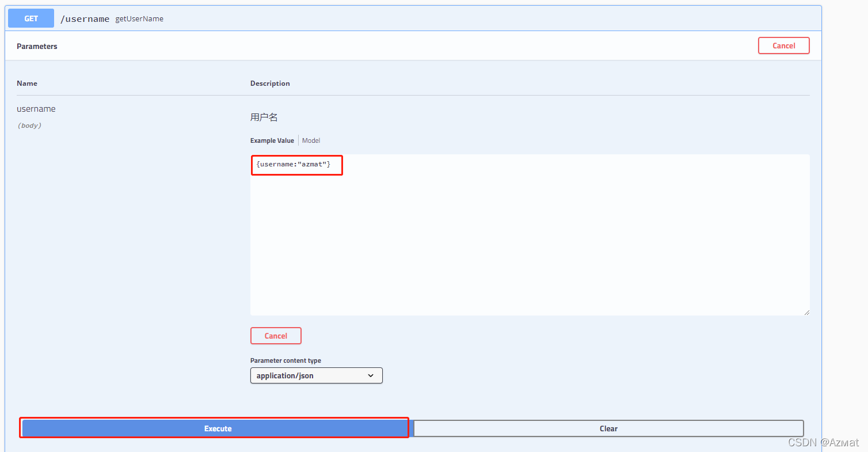Click the textarea resize handle corner
Viewport: 868px width, 452px height.
(x=806, y=312)
